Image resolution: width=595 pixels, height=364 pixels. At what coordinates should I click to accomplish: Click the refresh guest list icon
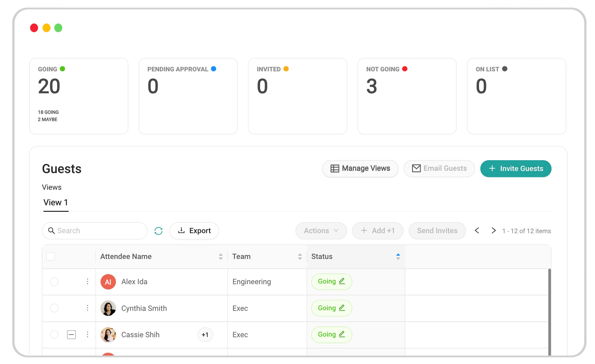click(158, 231)
